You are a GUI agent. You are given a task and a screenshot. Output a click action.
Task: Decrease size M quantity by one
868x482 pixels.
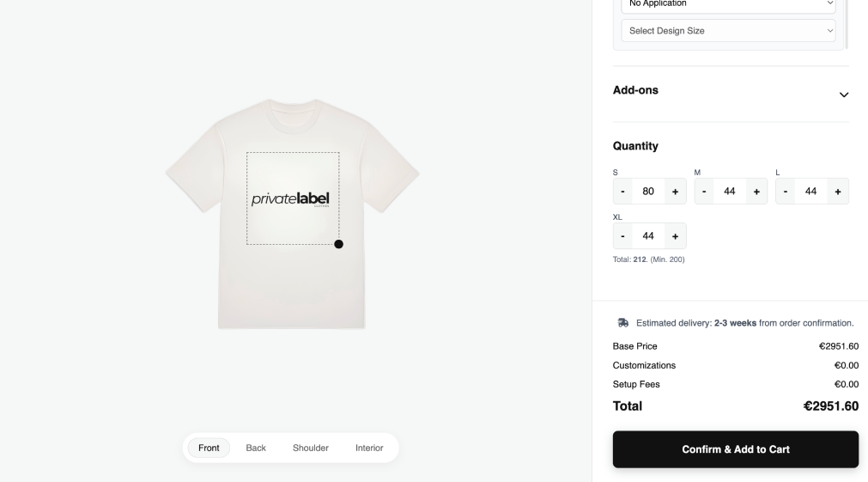click(x=704, y=192)
